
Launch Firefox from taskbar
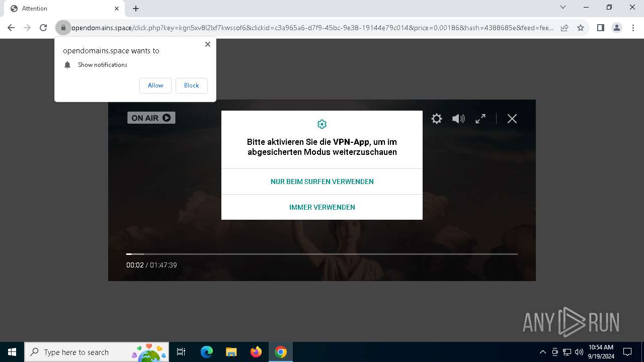click(x=256, y=352)
